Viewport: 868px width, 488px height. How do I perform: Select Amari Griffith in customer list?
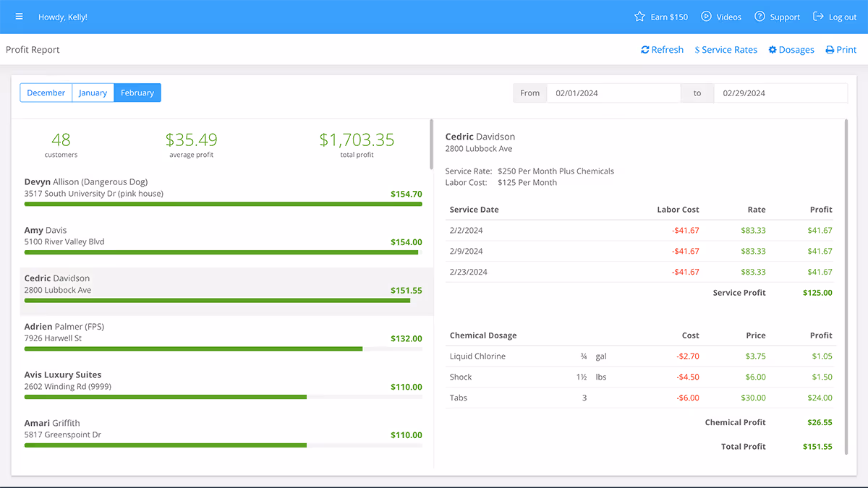[x=224, y=432]
